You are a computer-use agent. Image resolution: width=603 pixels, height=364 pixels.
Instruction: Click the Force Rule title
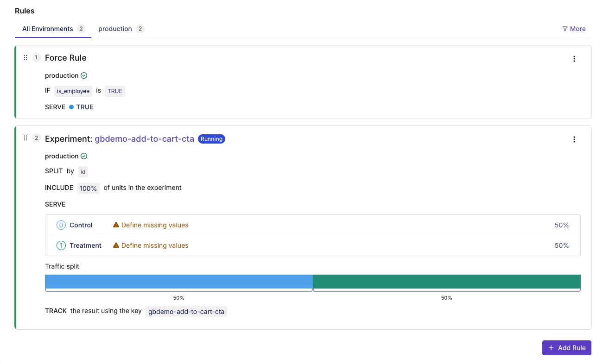(66, 58)
